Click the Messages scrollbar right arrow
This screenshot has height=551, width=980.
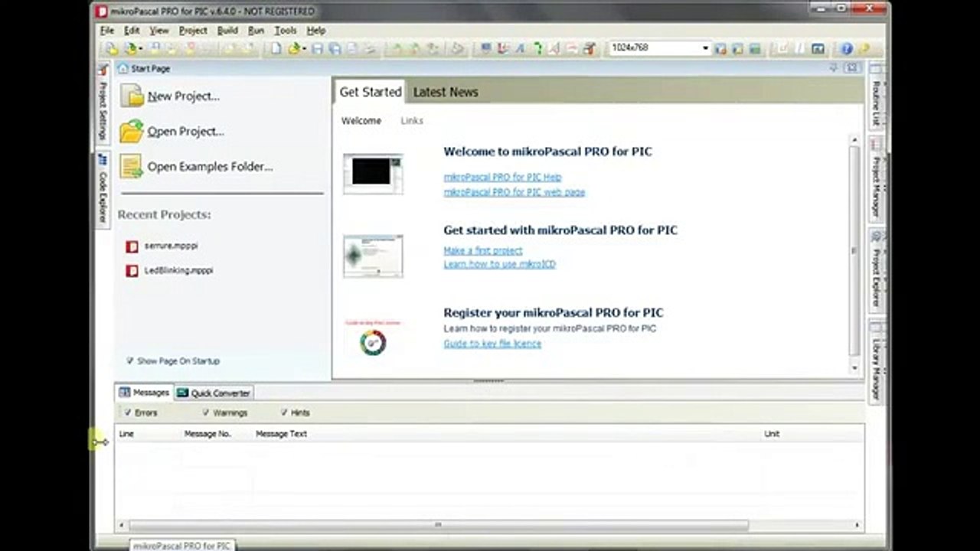pos(859,525)
